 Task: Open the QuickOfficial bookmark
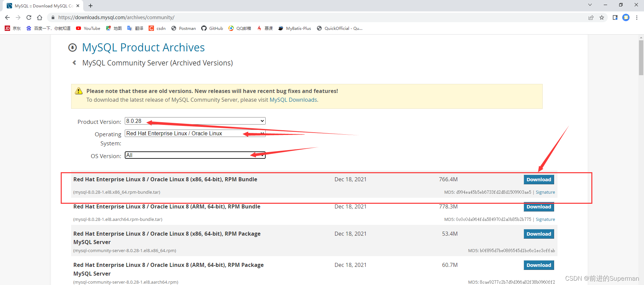pyautogui.click(x=340, y=28)
